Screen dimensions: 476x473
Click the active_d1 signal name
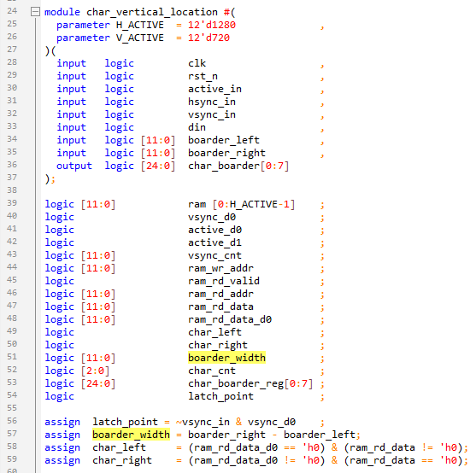[215, 242]
